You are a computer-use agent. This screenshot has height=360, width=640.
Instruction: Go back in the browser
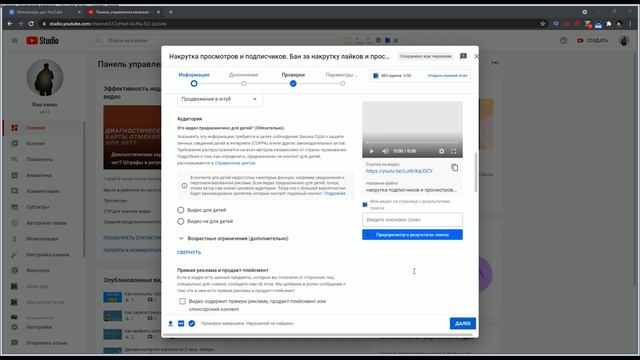(x=10, y=24)
